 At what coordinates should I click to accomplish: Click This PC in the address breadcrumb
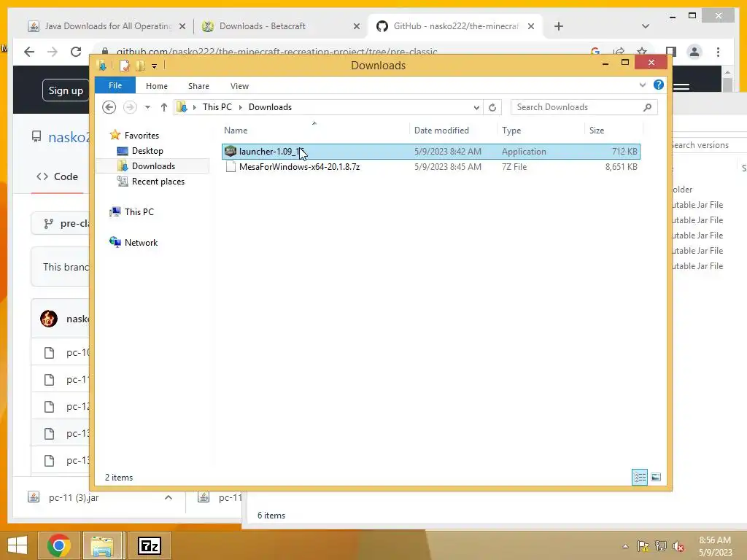[217, 107]
